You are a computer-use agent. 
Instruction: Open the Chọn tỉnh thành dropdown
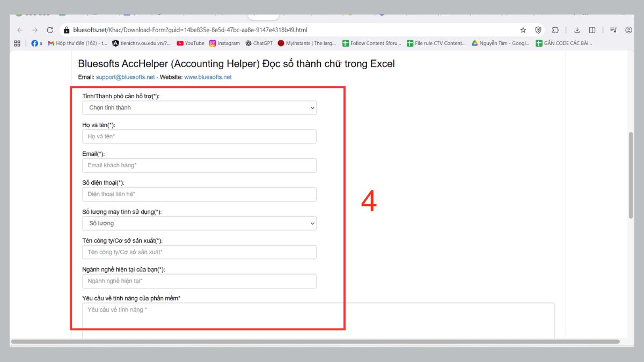[199, 108]
